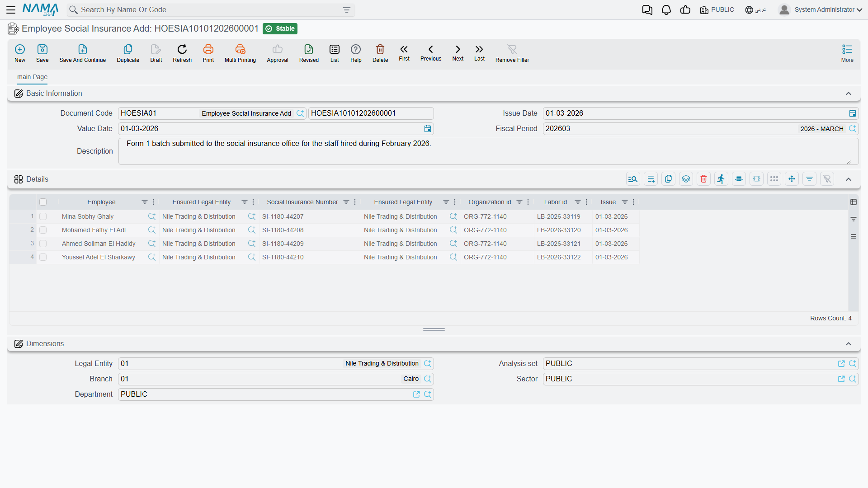Image resolution: width=868 pixels, height=488 pixels.
Task: Collapse the Details section
Action: click(849, 179)
